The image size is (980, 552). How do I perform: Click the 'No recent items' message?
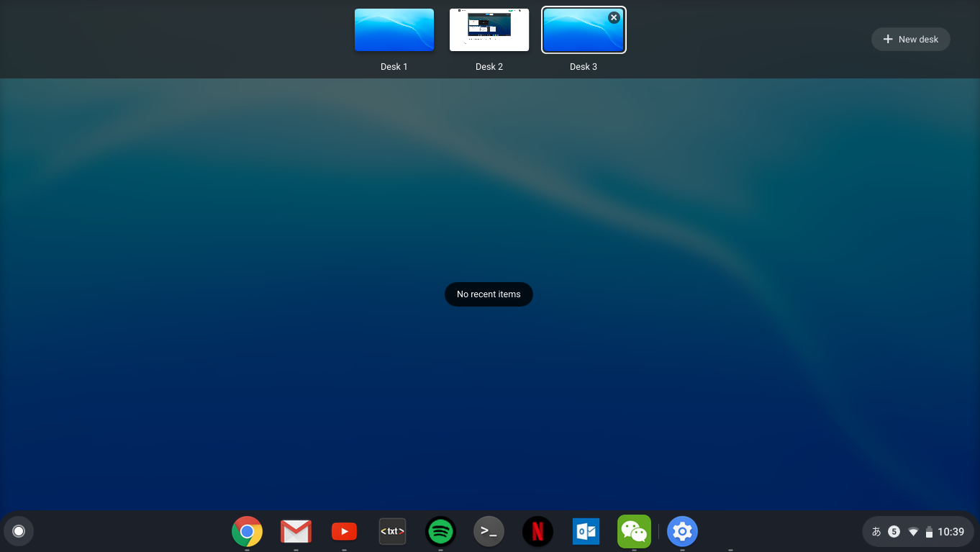489,294
